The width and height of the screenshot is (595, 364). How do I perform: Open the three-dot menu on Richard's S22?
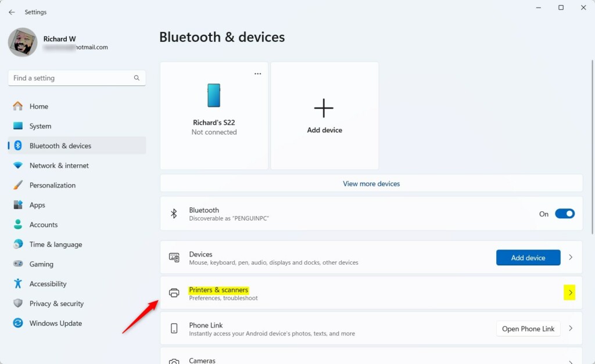(x=257, y=73)
